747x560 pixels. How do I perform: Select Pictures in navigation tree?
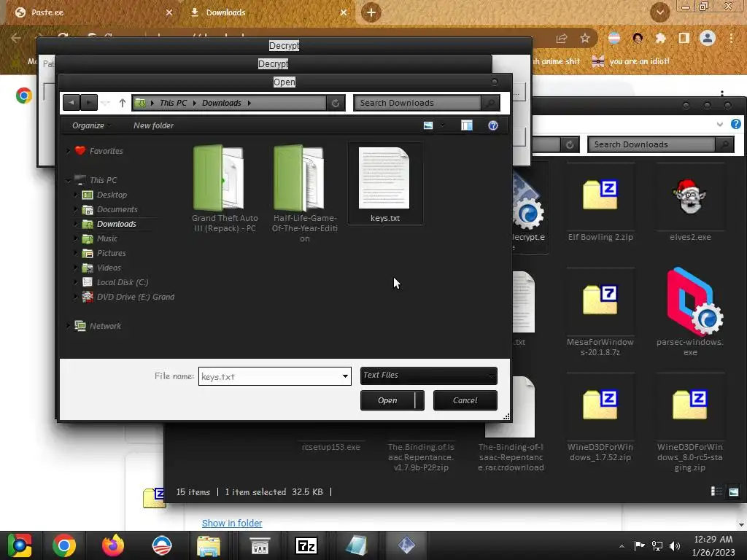111,253
